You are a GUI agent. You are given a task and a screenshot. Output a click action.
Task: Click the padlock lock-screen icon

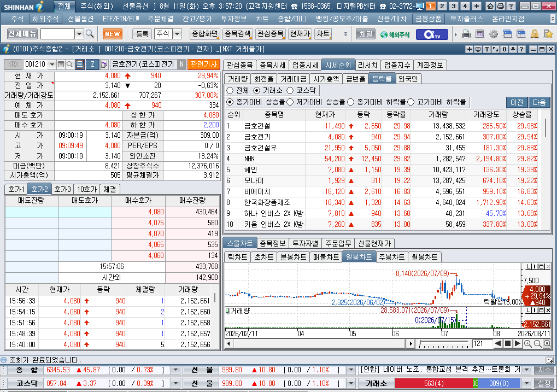click(x=534, y=34)
